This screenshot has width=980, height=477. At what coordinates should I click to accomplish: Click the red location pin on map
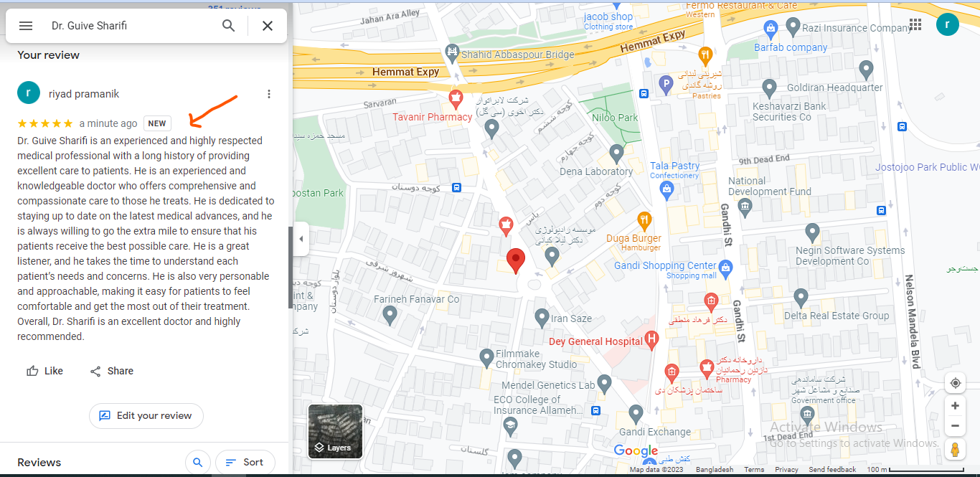pyautogui.click(x=516, y=261)
